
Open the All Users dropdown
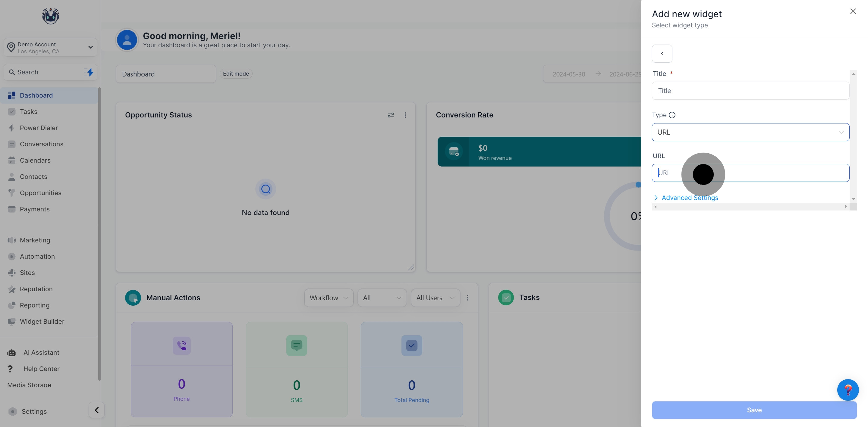click(x=435, y=298)
